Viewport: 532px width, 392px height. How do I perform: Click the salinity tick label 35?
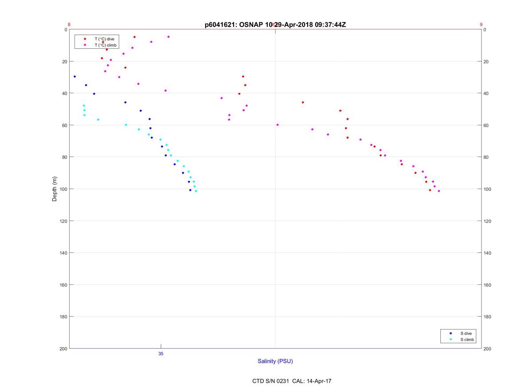161,354
